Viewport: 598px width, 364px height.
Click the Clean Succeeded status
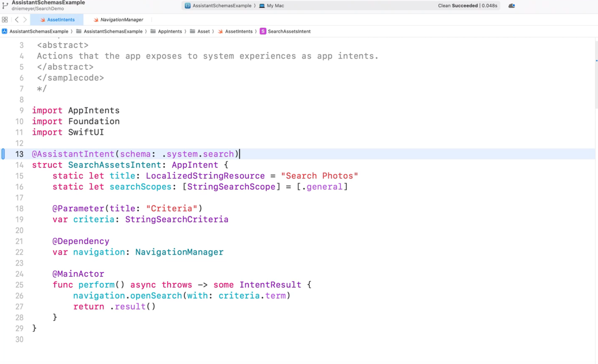click(468, 6)
